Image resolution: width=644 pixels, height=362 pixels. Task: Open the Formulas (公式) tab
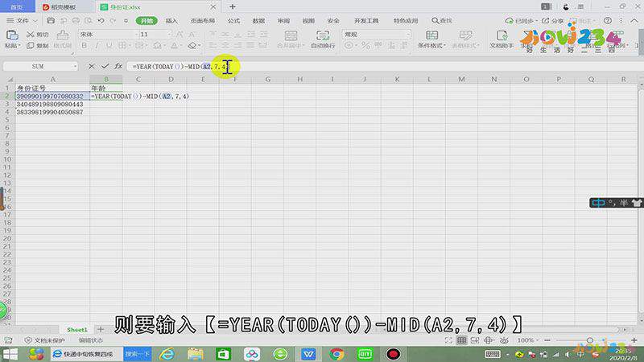[233, 21]
